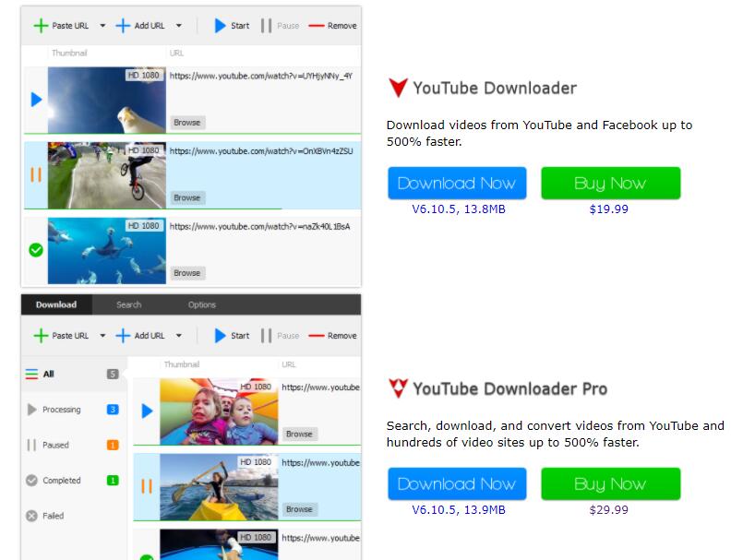Click play status icon beside seagull video row
731x560 pixels.
36,100
